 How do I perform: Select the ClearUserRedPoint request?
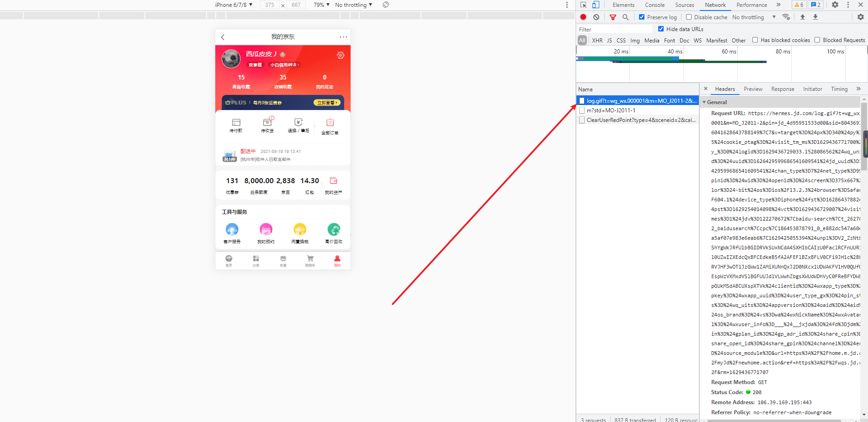pyautogui.click(x=640, y=120)
